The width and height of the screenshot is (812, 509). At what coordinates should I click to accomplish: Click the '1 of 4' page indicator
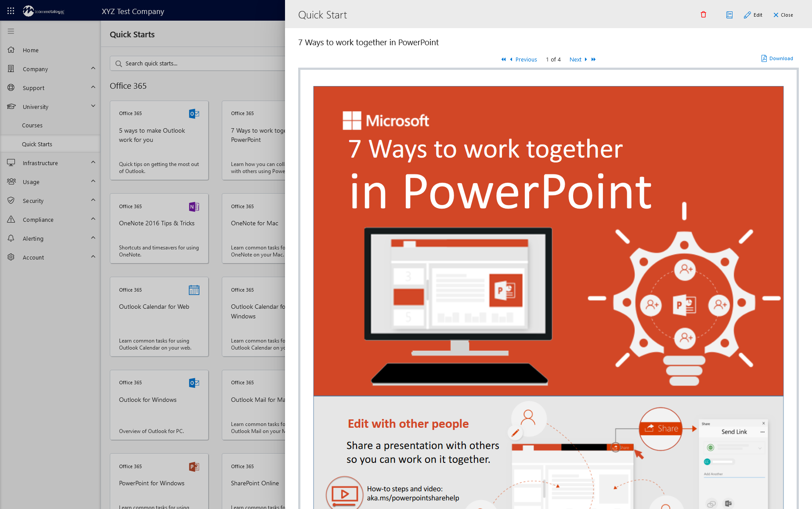coord(553,59)
